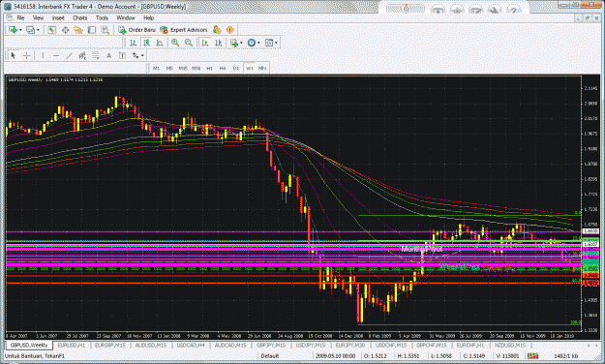Switch to M15 timeframe
This screenshot has height=364, width=605.
point(183,69)
